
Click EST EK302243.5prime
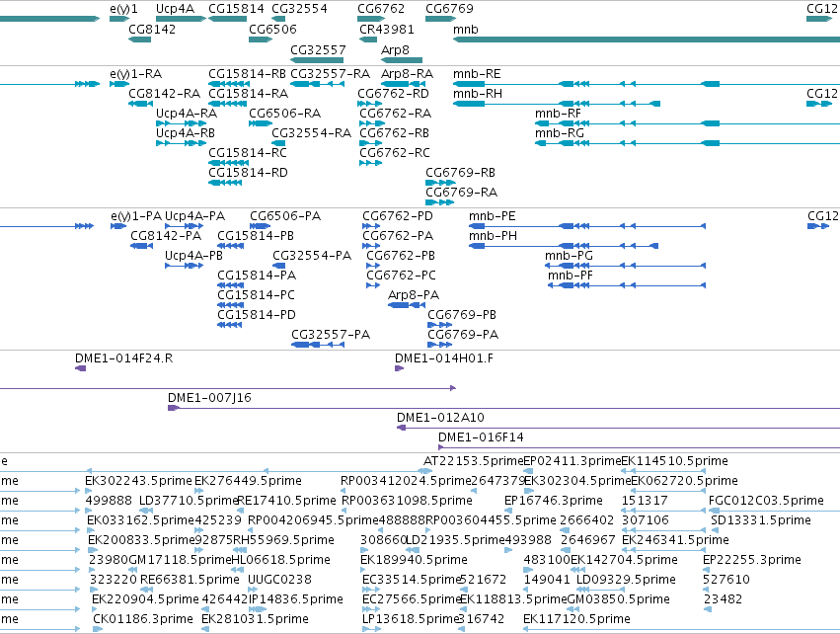tap(138, 481)
